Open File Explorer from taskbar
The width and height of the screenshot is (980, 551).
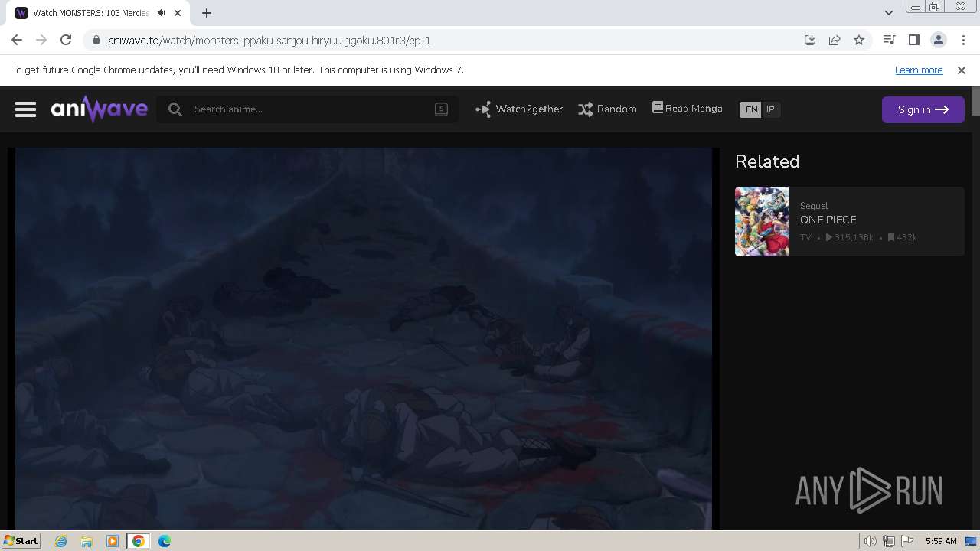click(87, 541)
